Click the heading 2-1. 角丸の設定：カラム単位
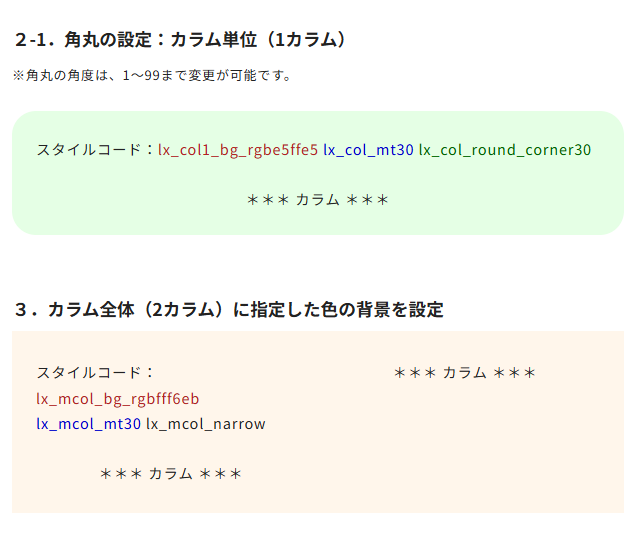The width and height of the screenshot is (638, 543). click(x=181, y=40)
